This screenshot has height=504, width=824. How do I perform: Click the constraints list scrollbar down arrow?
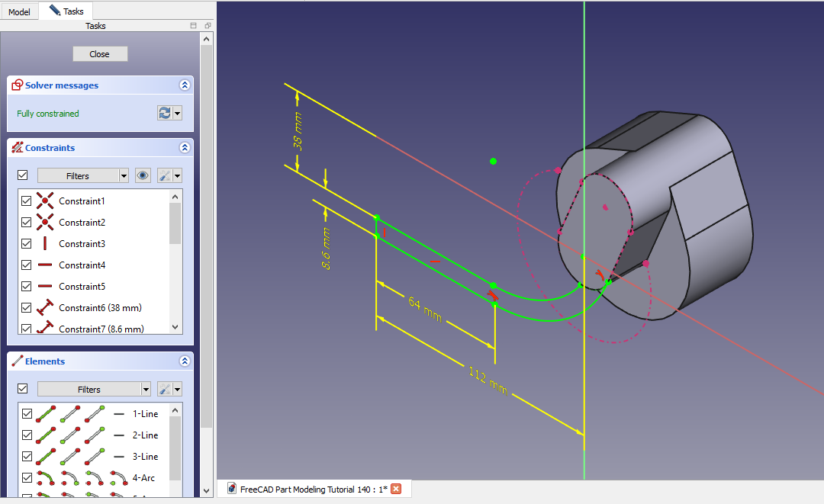175,326
